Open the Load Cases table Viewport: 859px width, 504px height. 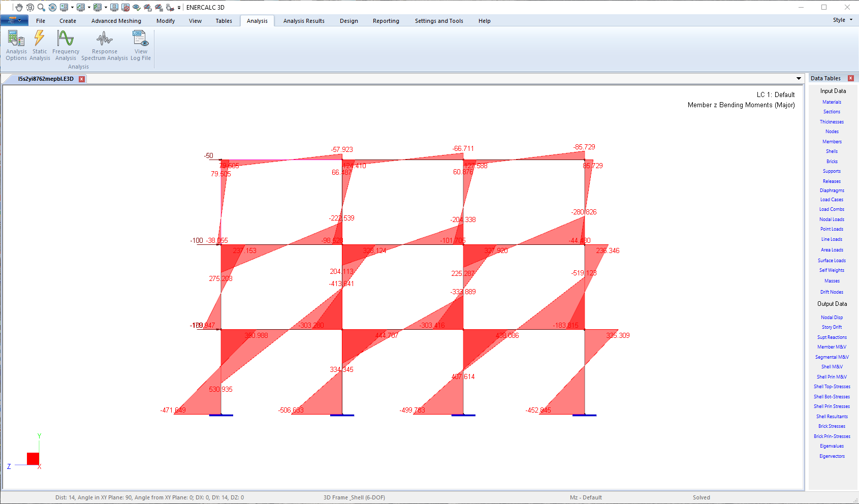pos(832,200)
